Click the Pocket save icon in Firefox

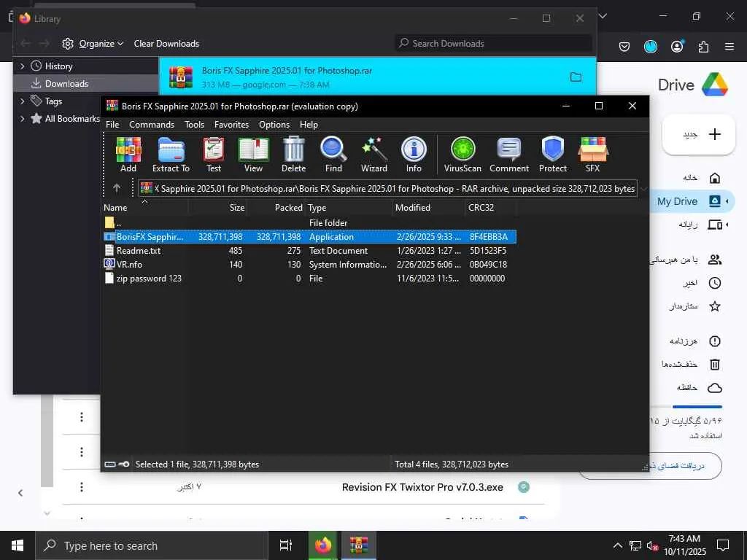coord(624,46)
